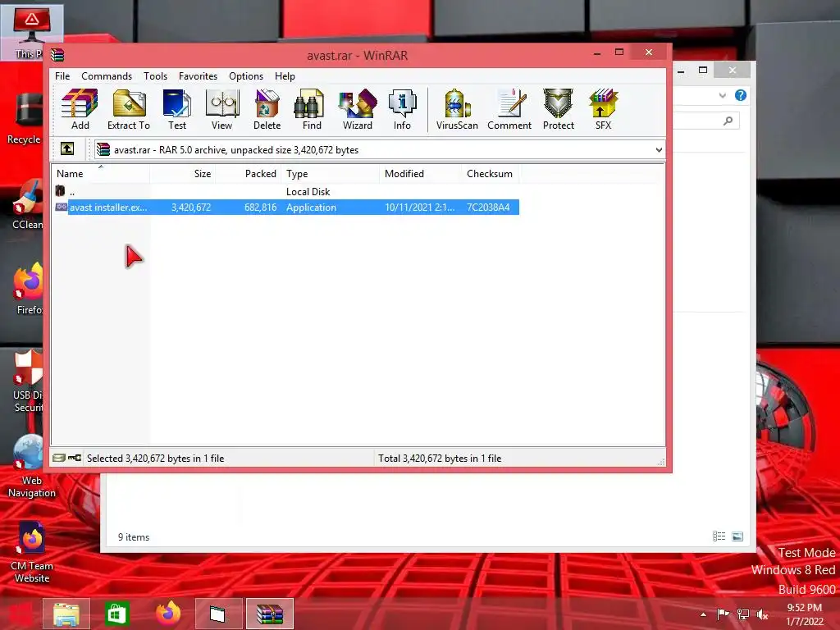This screenshot has width=840, height=630.
Task: Click the WinRAR taskbar button
Action: point(269,614)
